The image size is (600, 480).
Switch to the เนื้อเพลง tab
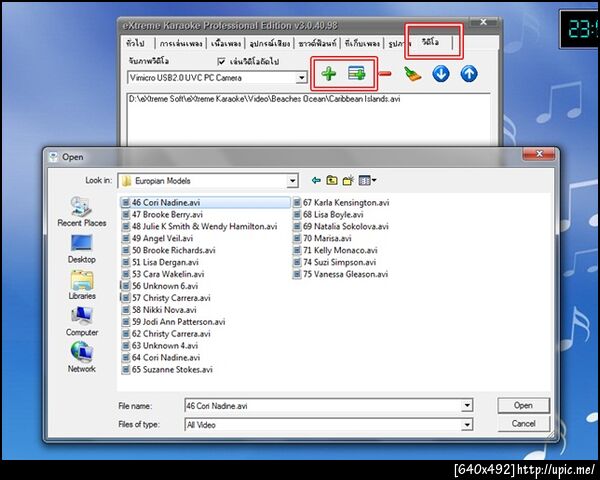[226, 43]
